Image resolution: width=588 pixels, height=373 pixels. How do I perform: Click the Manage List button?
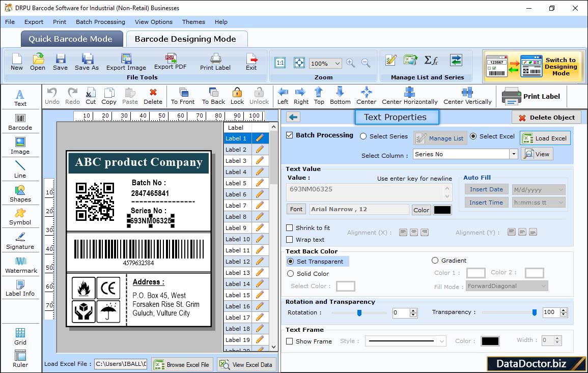440,138
